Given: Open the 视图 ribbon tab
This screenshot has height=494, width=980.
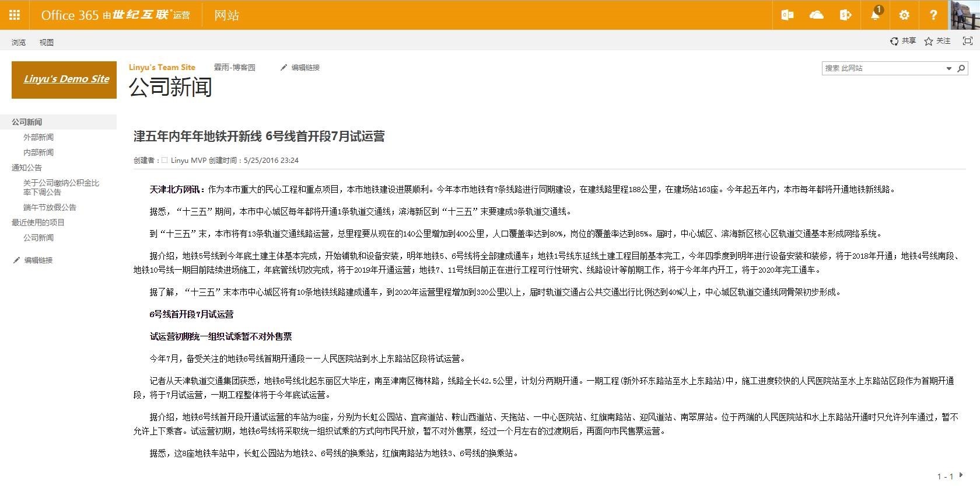Looking at the screenshot, I should tap(47, 42).
